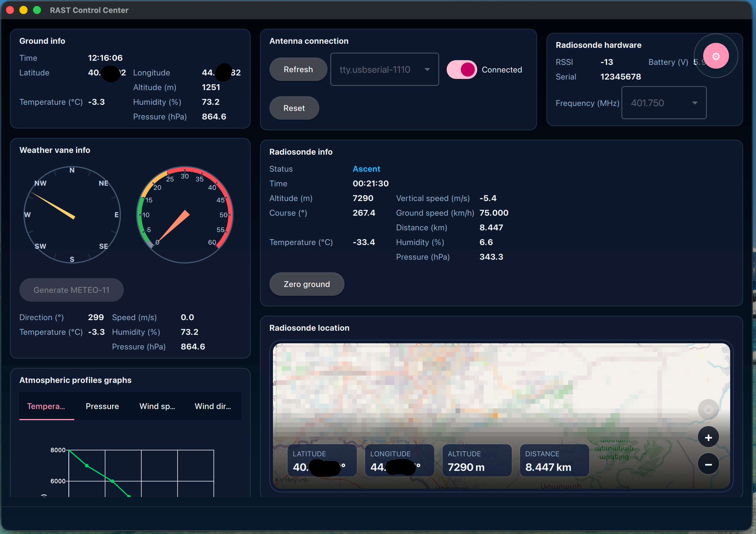Screen dimensions: 756x534
Task: Click the map recenter location icon
Action: coord(708,410)
